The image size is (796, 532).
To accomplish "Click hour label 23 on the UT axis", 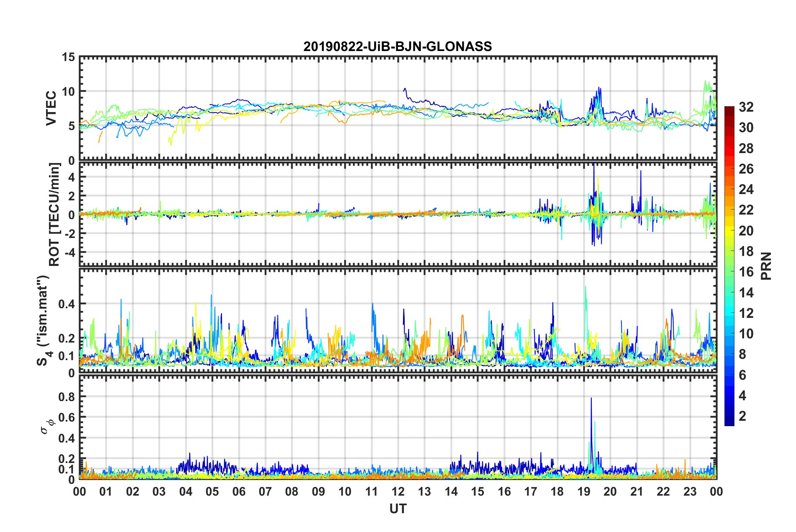I will [690, 491].
